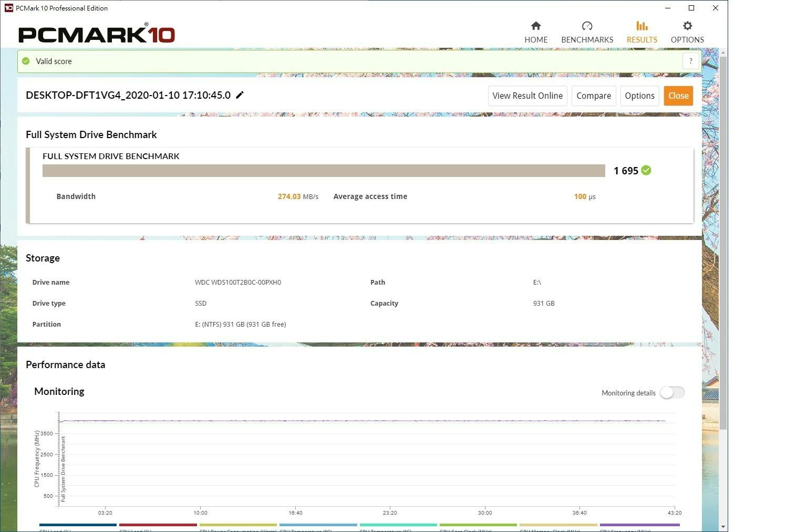Go to the HOME page

(x=536, y=32)
